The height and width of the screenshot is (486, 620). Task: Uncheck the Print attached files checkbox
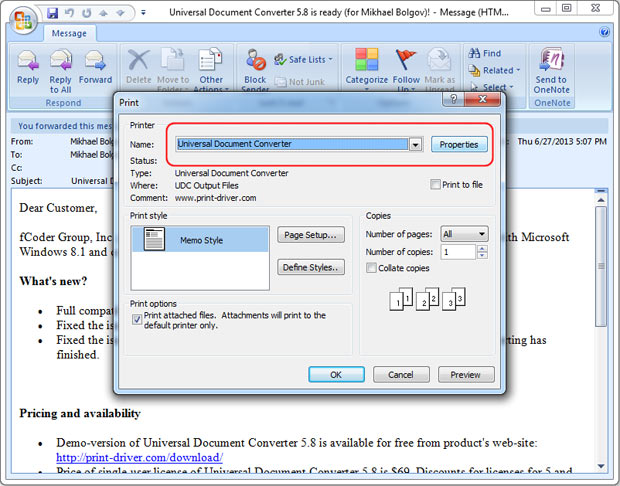[x=137, y=320]
